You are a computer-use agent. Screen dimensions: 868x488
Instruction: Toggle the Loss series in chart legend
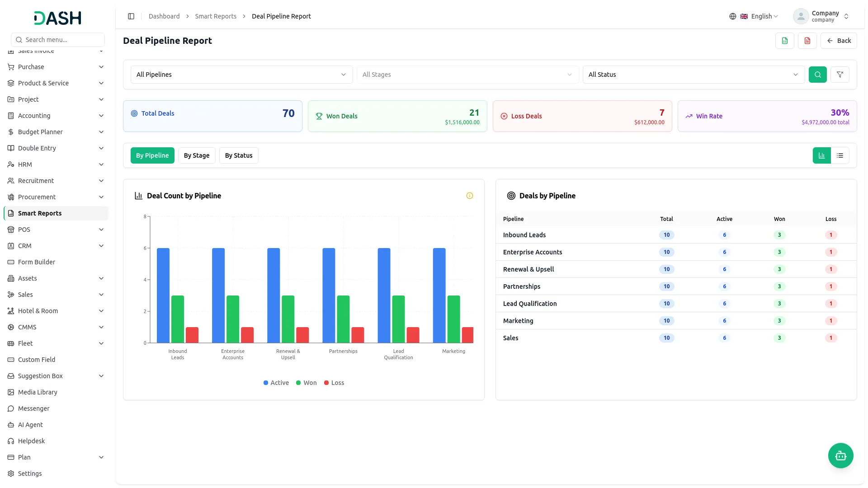tap(334, 383)
